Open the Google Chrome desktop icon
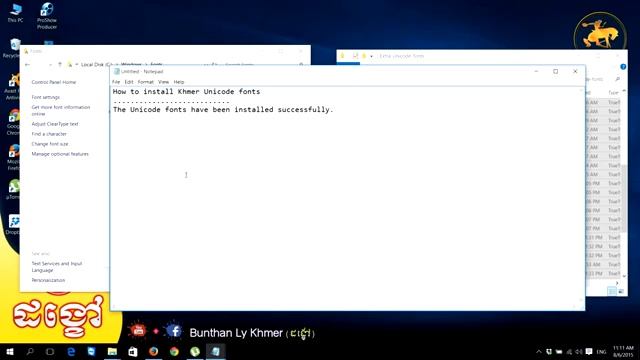This screenshot has height=360, width=640. (13, 122)
